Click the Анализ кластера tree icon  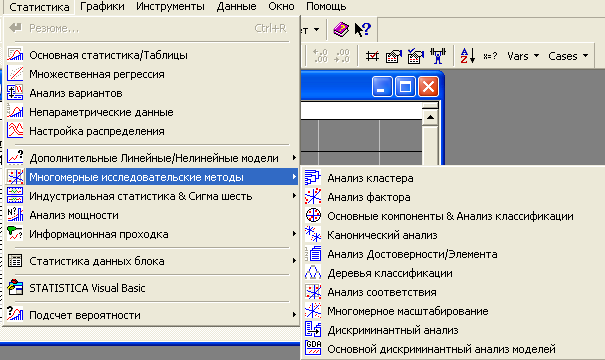313,177
